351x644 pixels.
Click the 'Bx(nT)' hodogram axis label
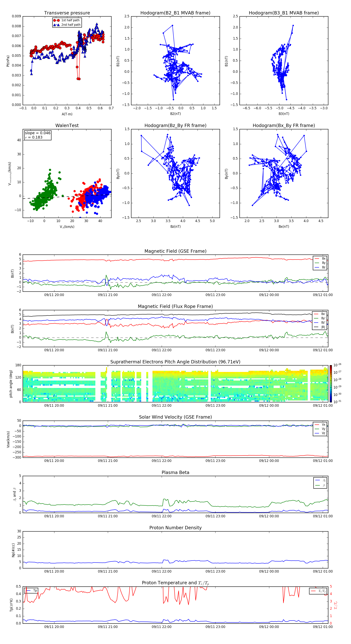284,227
